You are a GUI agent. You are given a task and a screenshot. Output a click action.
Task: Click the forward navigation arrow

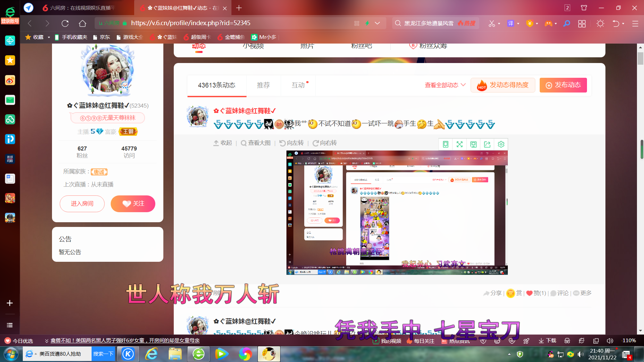point(47,23)
